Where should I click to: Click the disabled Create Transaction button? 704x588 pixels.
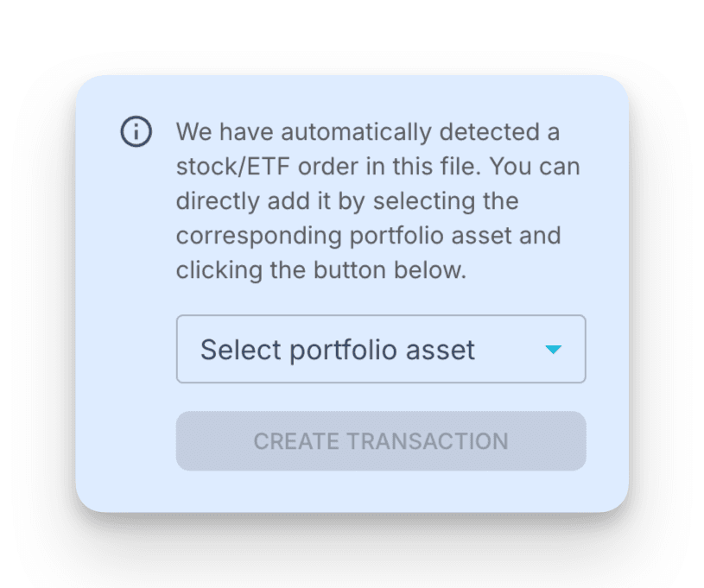380,441
